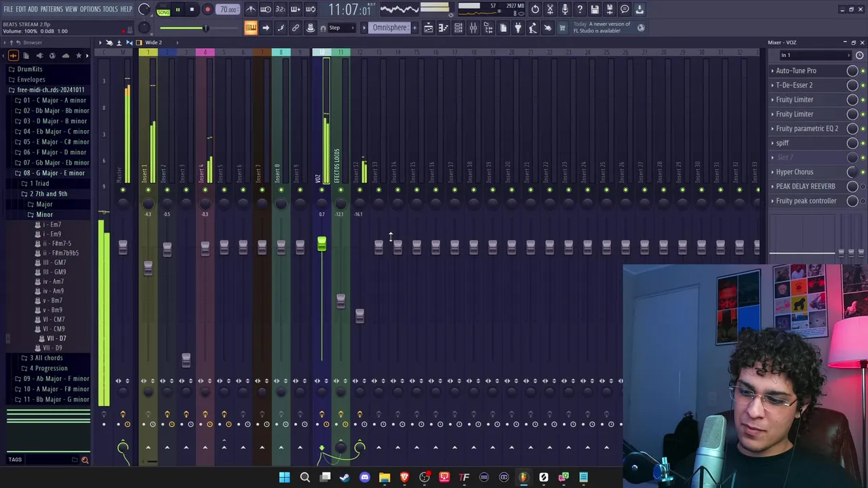The image size is (868, 488).
Task: Open the EDIT menu
Action: [x=21, y=9]
